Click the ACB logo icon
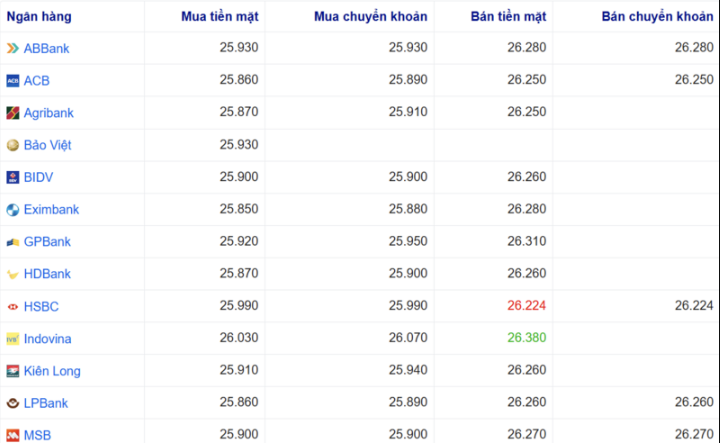 [13, 81]
